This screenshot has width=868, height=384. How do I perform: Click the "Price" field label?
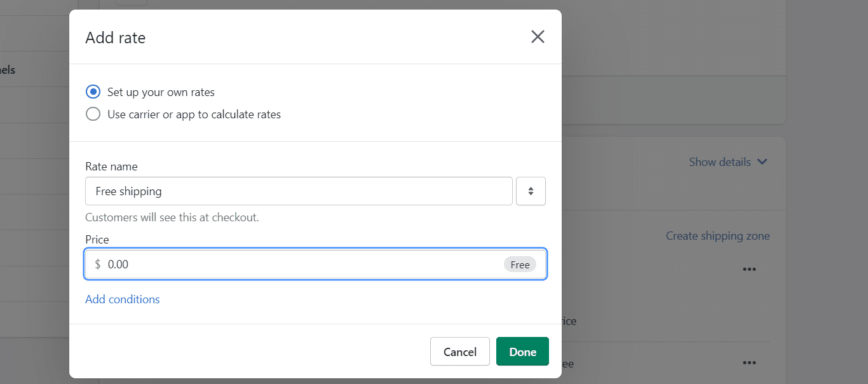[97, 240]
